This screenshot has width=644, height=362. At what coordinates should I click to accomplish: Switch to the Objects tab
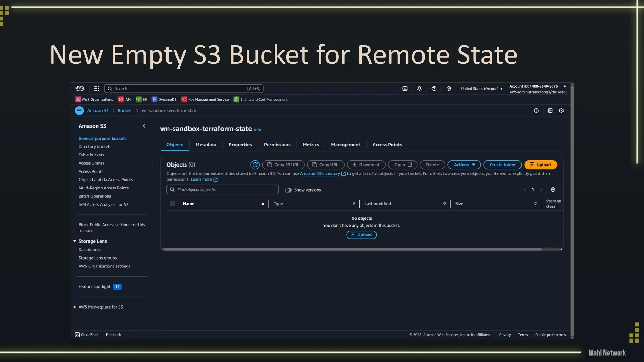click(175, 145)
